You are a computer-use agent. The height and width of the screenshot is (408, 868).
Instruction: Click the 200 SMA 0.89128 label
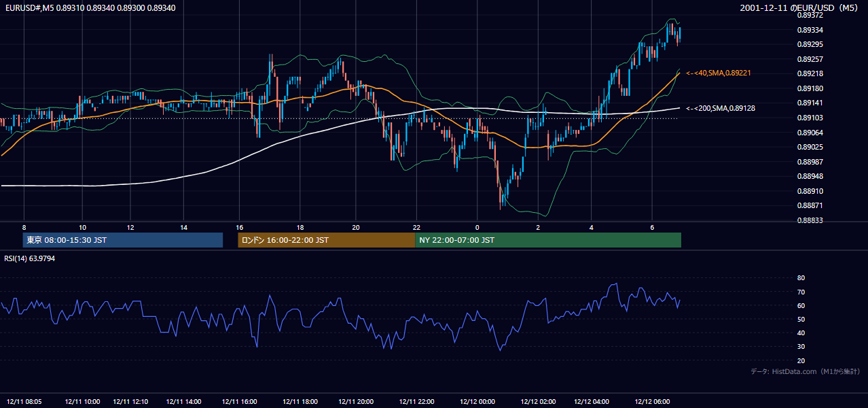pyautogui.click(x=721, y=108)
